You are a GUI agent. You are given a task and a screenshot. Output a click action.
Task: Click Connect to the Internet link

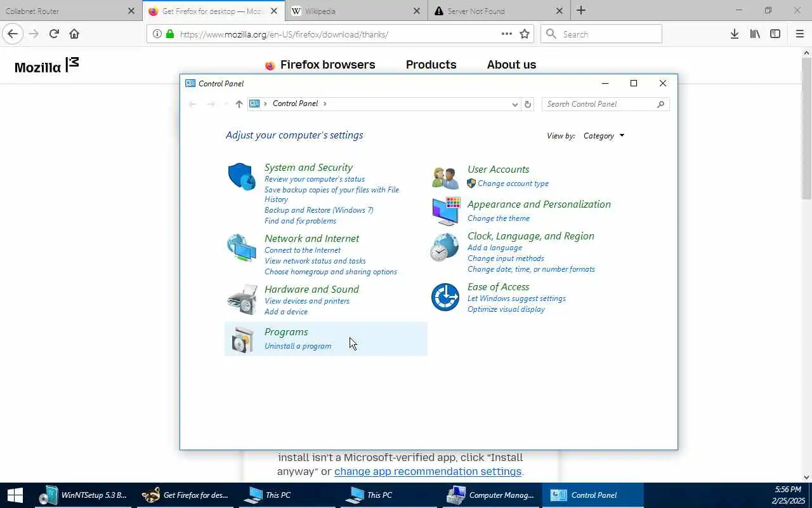(303, 250)
